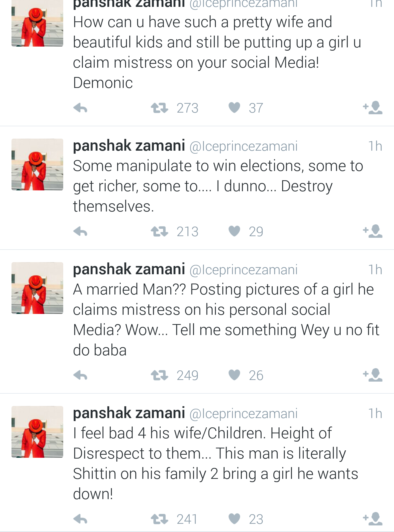Reply to the 'win elections' tweet

coord(80,232)
